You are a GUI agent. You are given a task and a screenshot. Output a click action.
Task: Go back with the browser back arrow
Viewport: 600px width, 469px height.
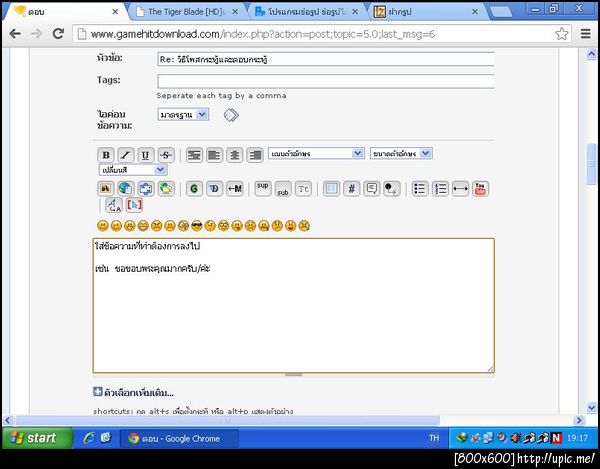[x=15, y=34]
